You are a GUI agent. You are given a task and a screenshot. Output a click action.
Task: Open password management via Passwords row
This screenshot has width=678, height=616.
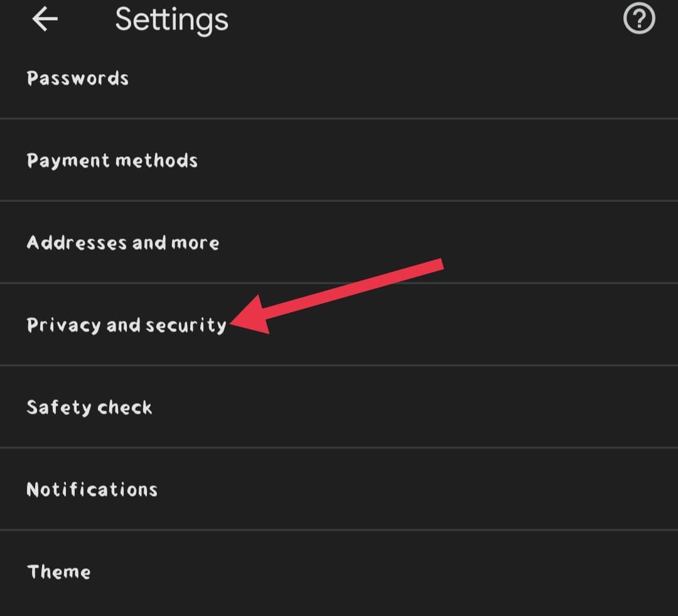[x=77, y=78]
